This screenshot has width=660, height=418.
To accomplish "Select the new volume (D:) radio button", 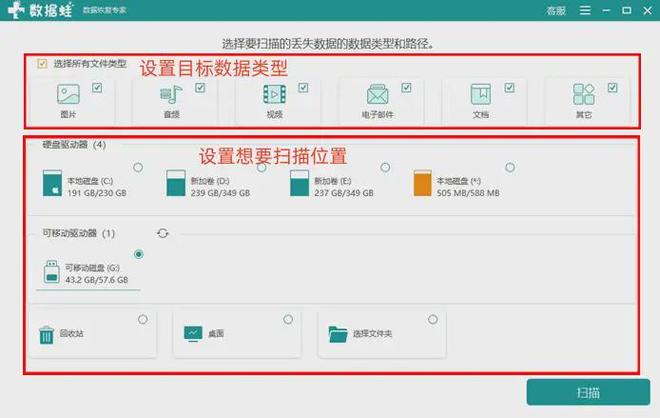I will coord(261,168).
